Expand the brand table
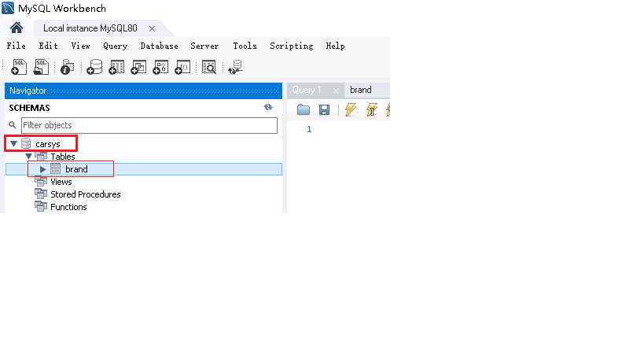 42,169
